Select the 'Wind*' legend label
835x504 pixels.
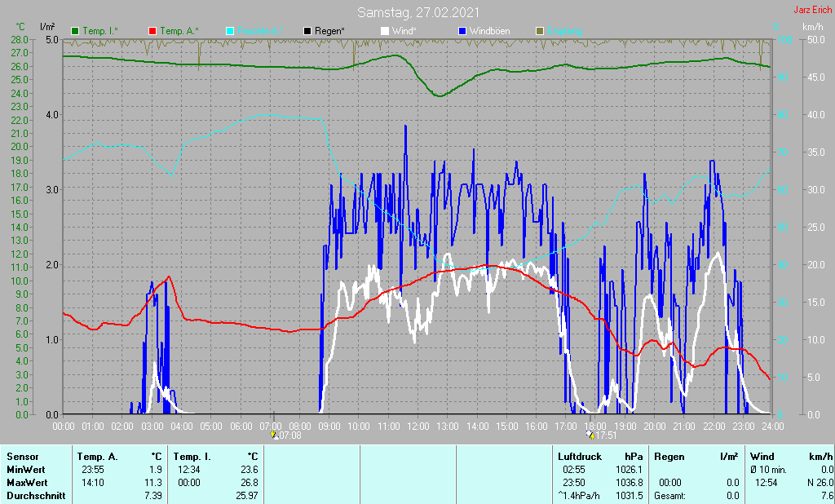pyautogui.click(x=404, y=31)
